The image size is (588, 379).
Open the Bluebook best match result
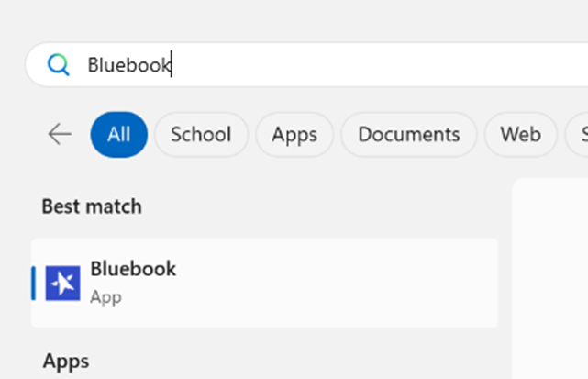pyautogui.click(x=264, y=283)
